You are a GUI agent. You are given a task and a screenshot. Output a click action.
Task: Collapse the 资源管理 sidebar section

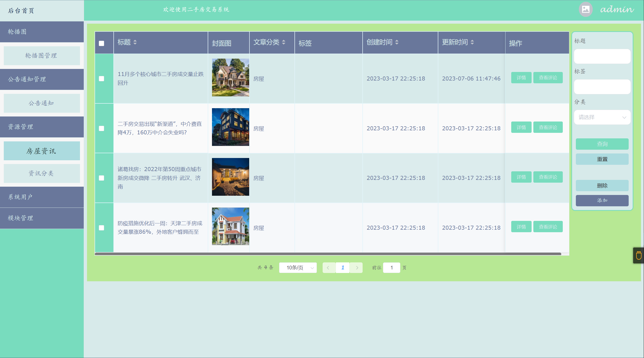point(42,127)
